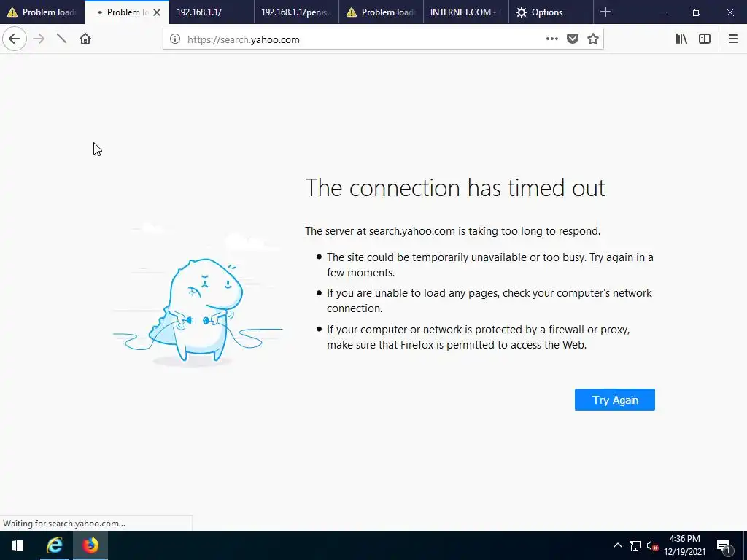
Task: Show hidden system tray icons chevron
Action: (x=617, y=545)
